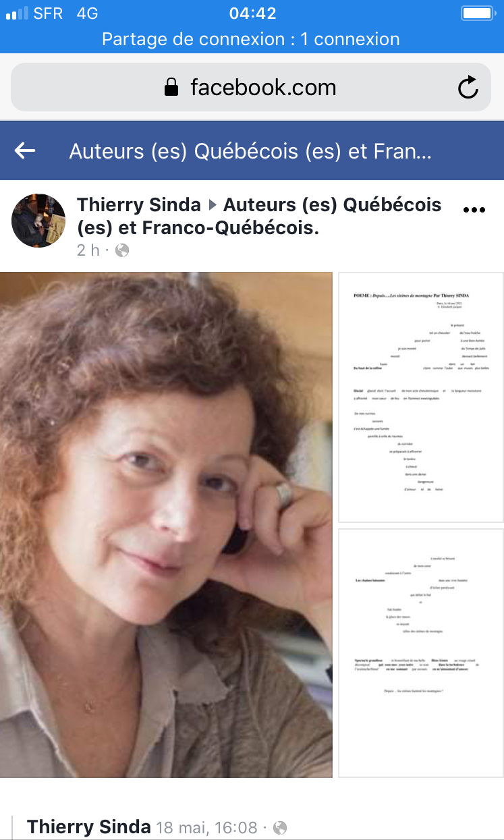
Task: Tap the facebook.com address field
Action: (251, 87)
